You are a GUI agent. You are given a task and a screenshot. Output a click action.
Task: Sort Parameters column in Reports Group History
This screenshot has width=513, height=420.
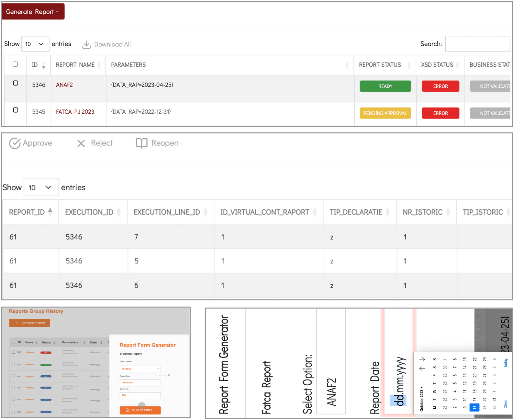coord(84,343)
